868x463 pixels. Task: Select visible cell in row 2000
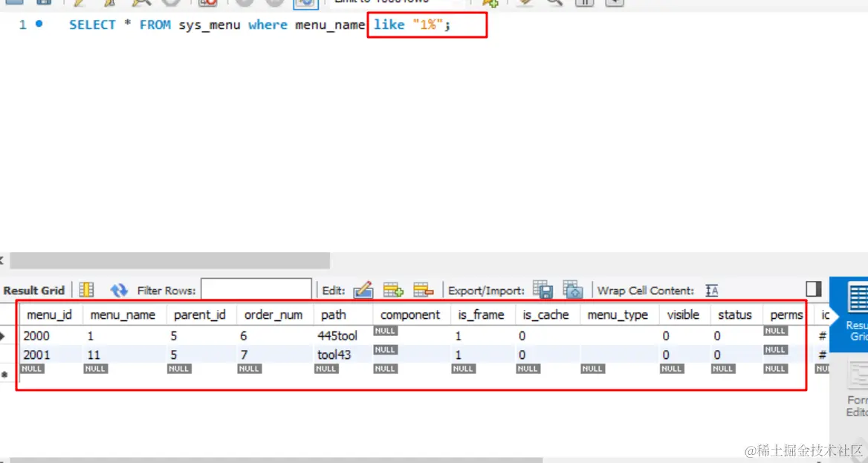click(684, 336)
